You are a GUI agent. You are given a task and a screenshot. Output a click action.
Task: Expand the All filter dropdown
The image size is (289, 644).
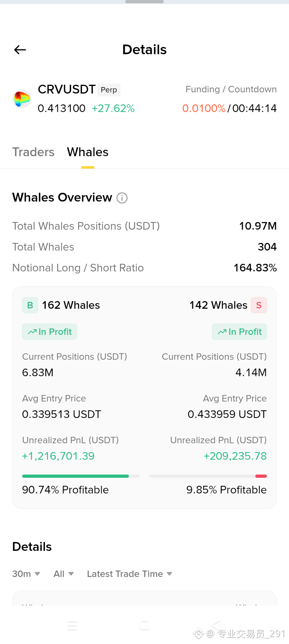point(63,574)
